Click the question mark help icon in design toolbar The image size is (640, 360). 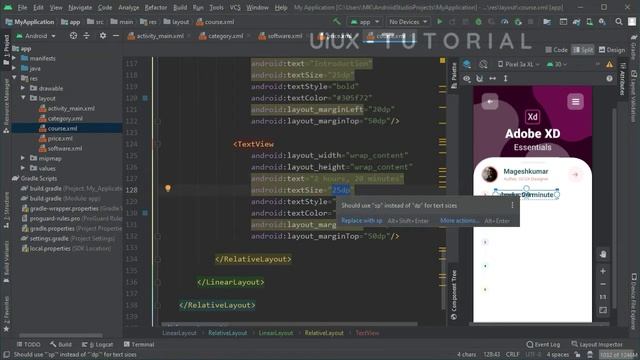point(609,78)
